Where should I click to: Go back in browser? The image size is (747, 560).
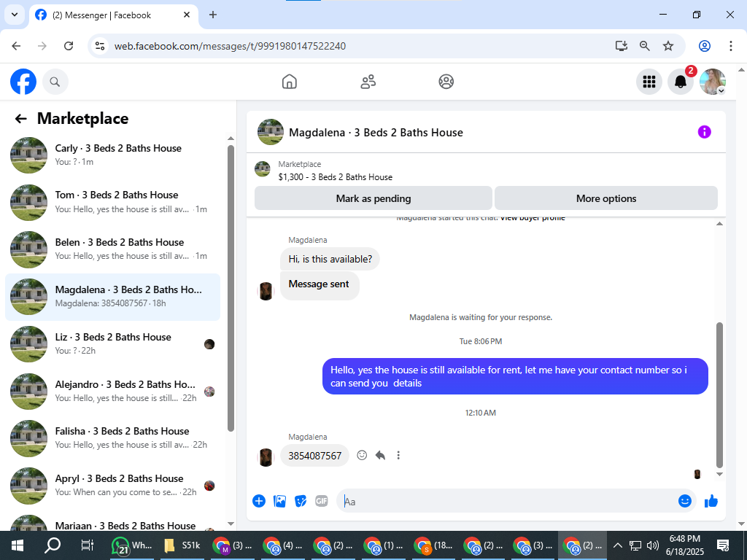(x=16, y=46)
